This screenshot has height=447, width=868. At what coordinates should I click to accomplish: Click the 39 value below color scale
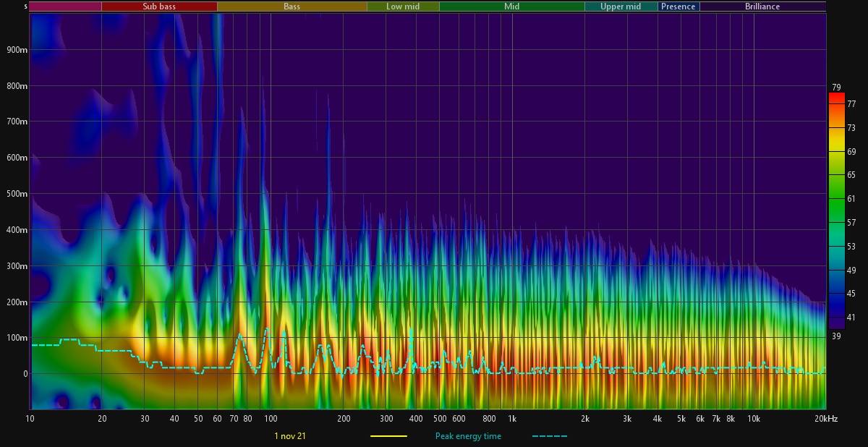pos(836,336)
